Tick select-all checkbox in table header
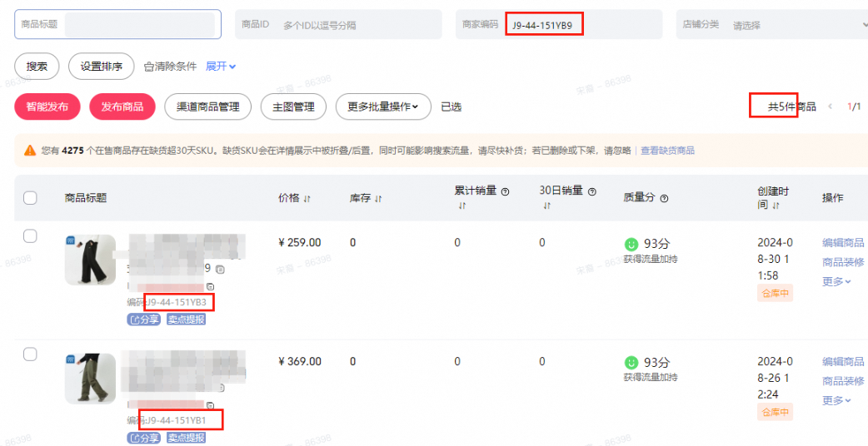Viewport: 868px width, 446px height. pos(30,198)
